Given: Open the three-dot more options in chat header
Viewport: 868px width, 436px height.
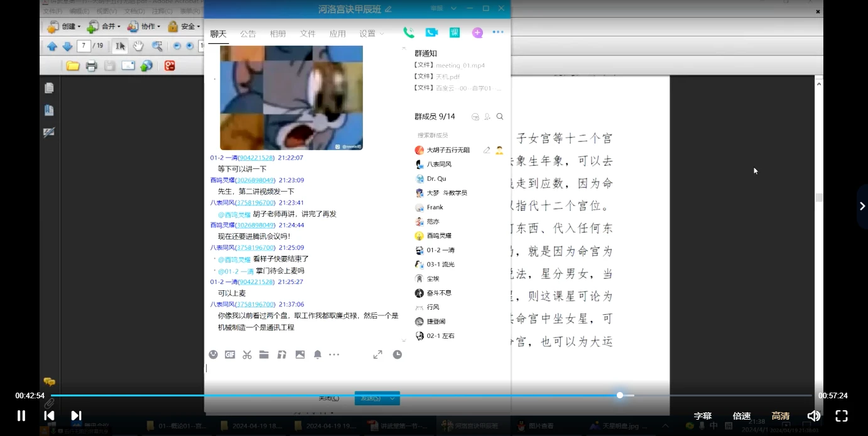Looking at the screenshot, I should (498, 32).
